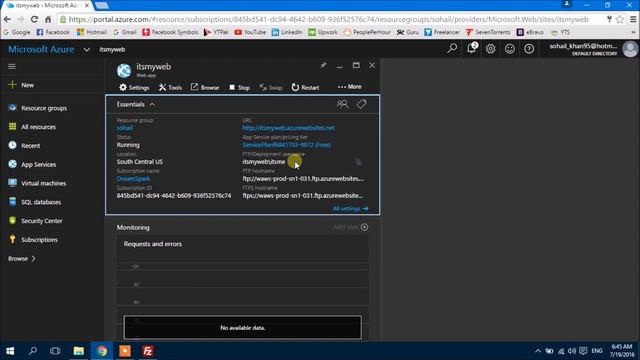Click the Microsoft Azure logo text
640x360 pixels.
tap(41, 49)
